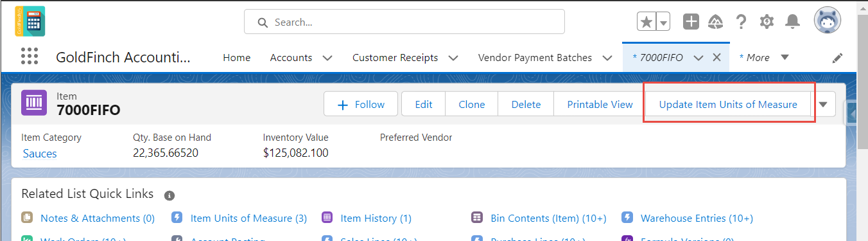868x241 pixels.
Task: Click the info icon beside Related List Quick Links
Action: (169, 195)
